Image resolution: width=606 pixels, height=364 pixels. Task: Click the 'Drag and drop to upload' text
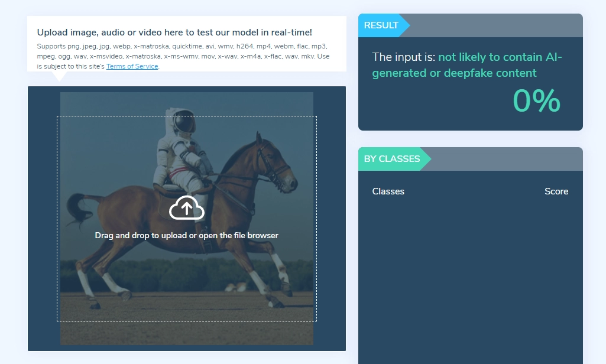[x=186, y=235]
